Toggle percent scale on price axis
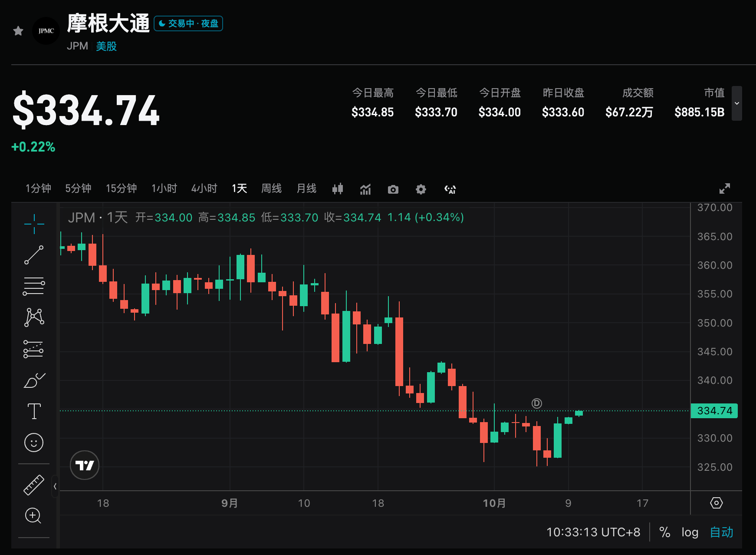The height and width of the screenshot is (555, 756). point(665,532)
